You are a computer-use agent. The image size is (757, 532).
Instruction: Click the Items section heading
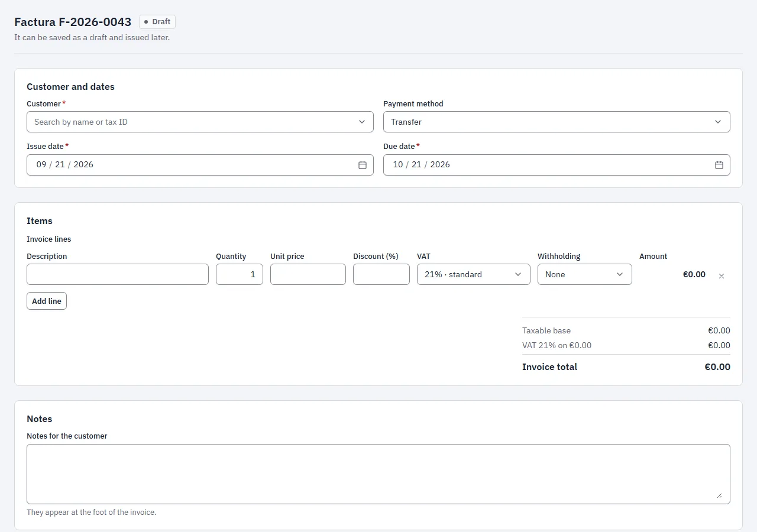click(40, 221)
